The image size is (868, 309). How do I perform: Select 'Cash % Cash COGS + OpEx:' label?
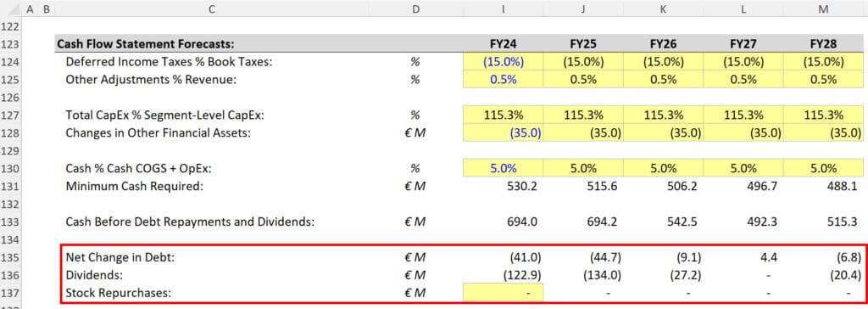click(x=138, y=169)
